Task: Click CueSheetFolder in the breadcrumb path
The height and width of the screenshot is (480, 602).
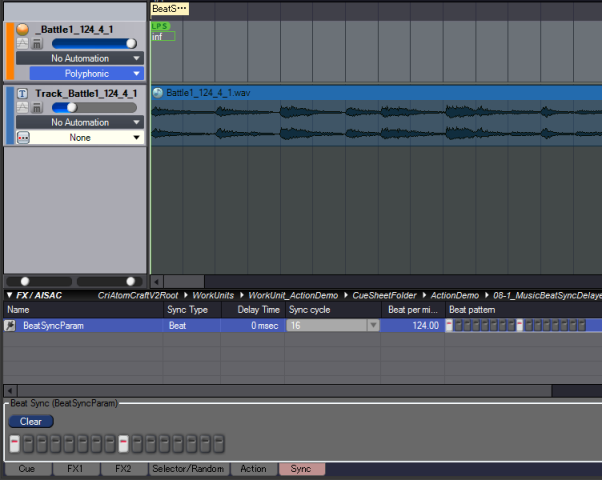Action: point(384,295)
